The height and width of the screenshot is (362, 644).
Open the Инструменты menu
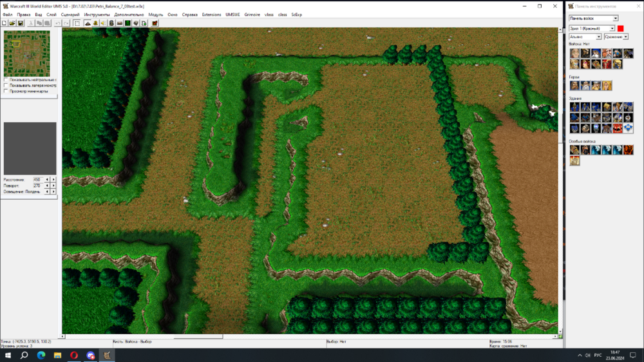(x=97, y=14)
